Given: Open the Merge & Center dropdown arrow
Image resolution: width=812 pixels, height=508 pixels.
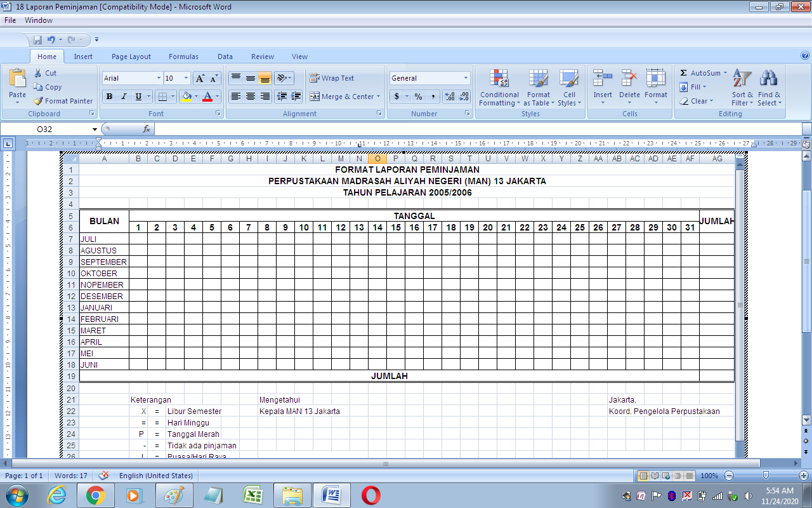Looking at the screenshot, I should 378,97.
